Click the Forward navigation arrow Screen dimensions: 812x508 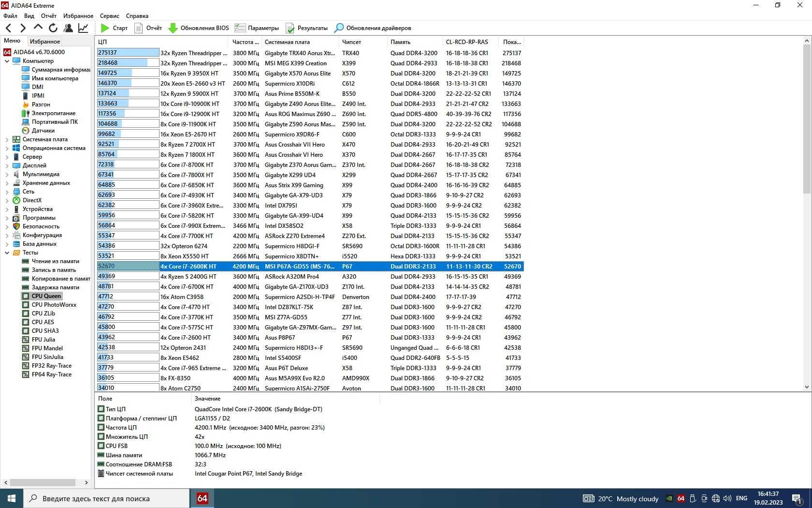[23, 28]
